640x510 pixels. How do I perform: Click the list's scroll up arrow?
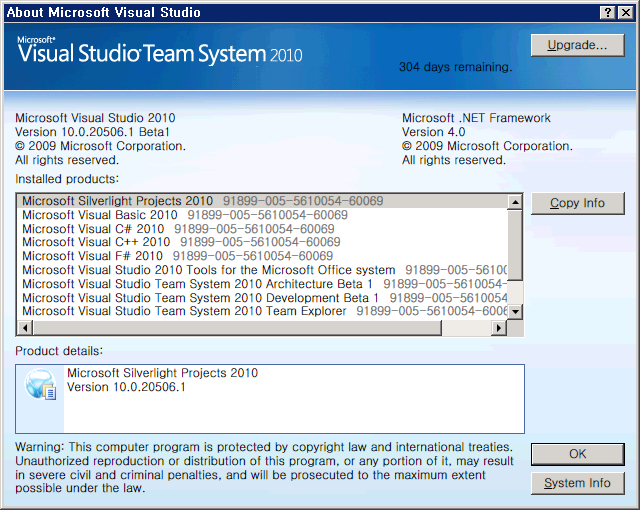point(515,202)
